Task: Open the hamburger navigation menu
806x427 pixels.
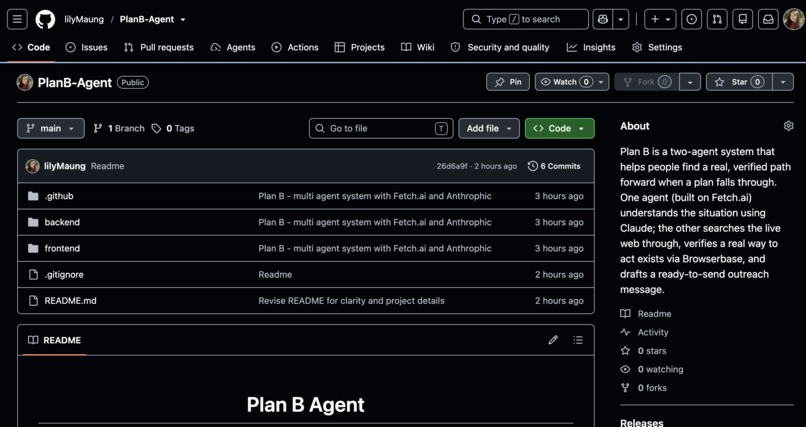Action: (17, 20)
